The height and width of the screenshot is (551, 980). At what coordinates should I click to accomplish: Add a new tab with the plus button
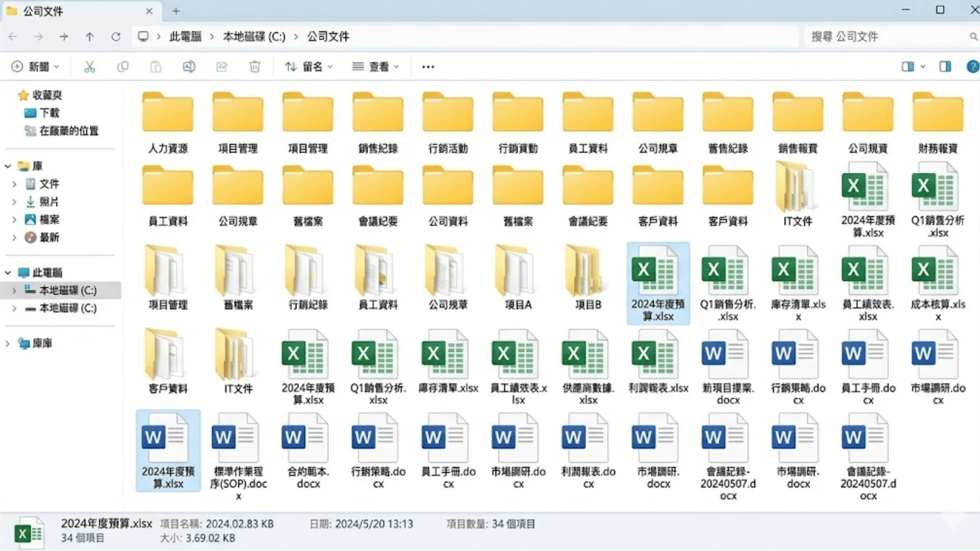pos(176,11)
